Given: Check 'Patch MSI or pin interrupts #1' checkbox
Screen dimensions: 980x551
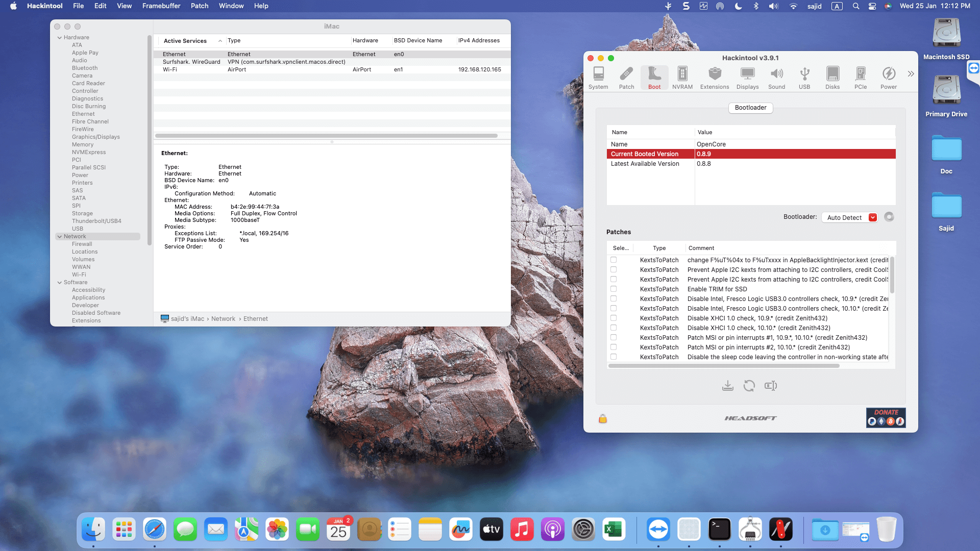Looking at the screenshot, I should (614, 337).
